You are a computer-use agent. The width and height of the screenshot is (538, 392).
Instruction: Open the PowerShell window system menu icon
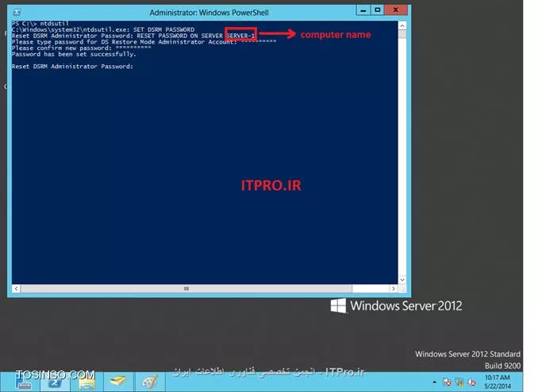tap(17, 13)
